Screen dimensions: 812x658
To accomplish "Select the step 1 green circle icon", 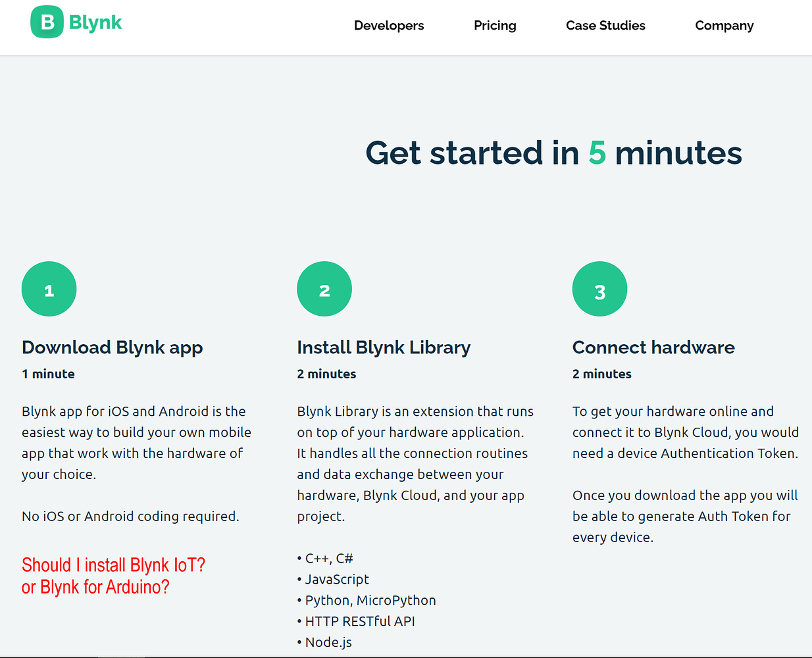I will tap(49, 288).
